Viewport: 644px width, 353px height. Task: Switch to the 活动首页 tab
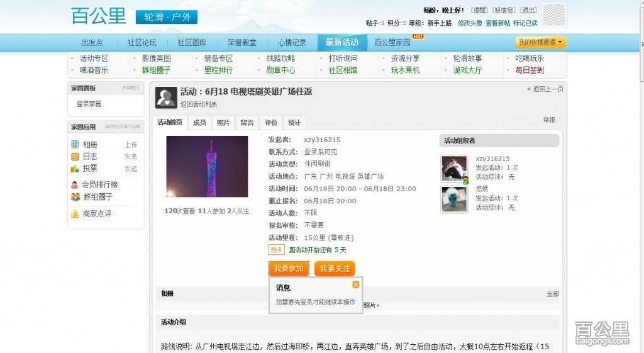(x=170, y=123)
